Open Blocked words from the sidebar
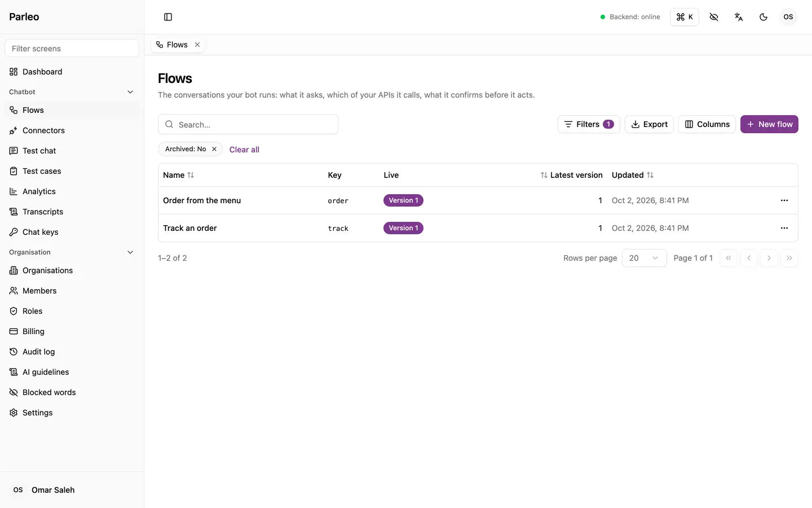 72,392
